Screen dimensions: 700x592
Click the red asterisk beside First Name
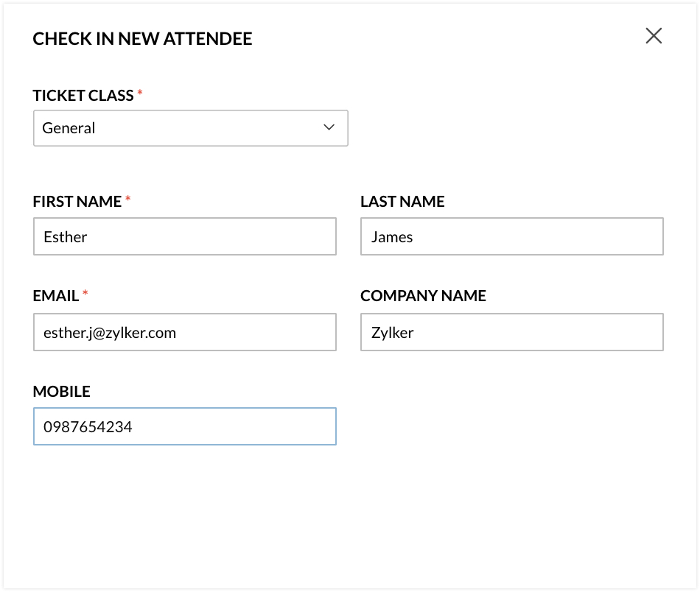[128, 200]
